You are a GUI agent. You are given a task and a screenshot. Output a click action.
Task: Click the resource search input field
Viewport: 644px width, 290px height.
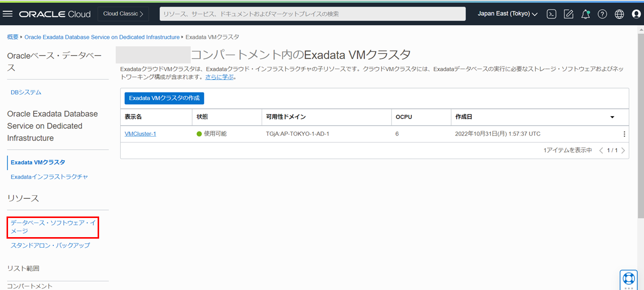coord(312,14)
